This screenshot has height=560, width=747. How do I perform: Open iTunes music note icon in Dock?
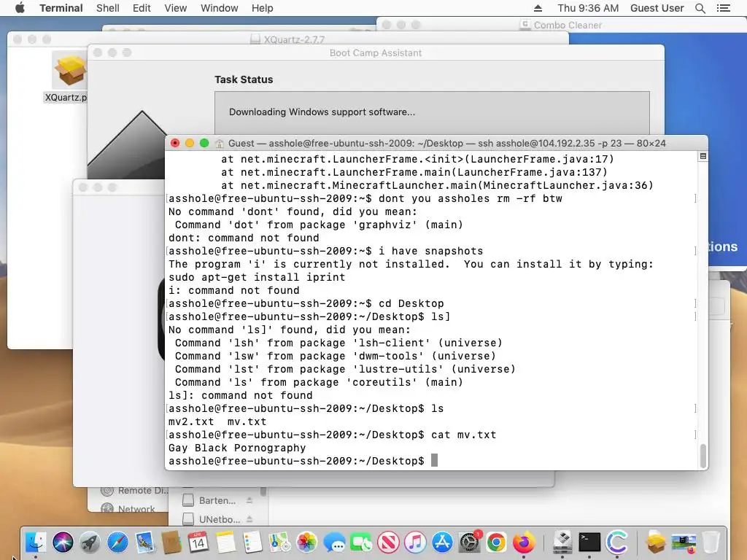415,542
